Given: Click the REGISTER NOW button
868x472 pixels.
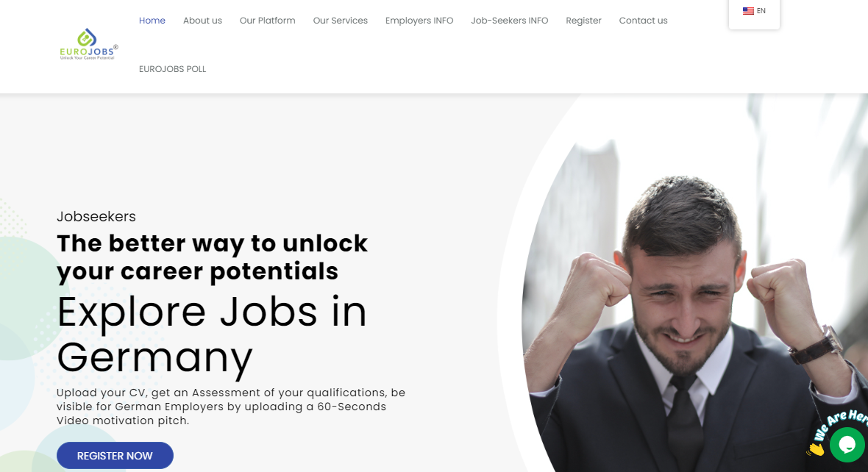Looking at the screenshot, I should click(115, 455).
